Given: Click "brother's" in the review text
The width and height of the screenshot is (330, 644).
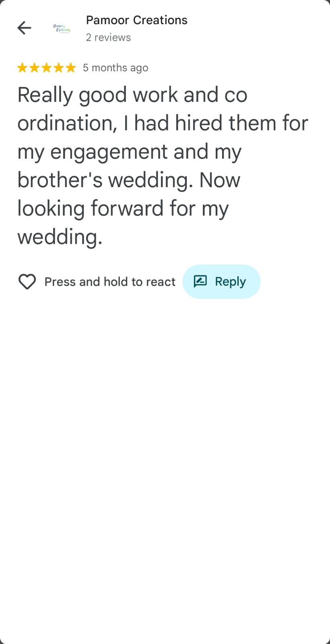Looking at the screenshot, I should pyautogui.click(x=60, y=180).
